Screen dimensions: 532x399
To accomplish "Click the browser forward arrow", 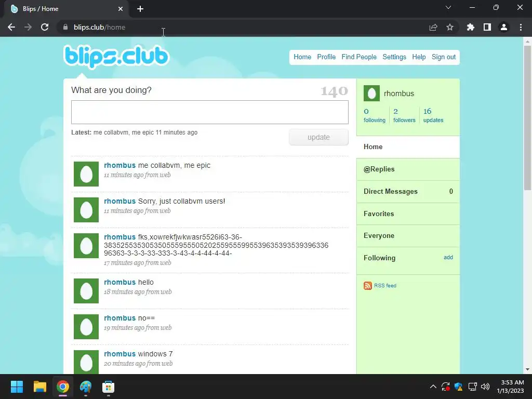I will click(x=28, y=27).
